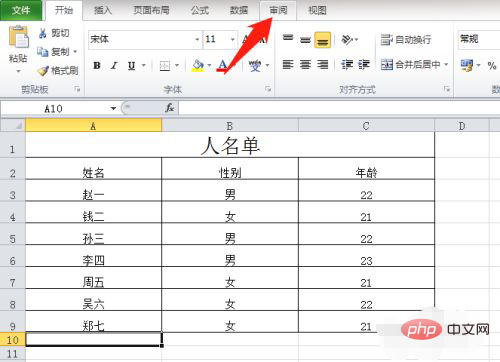
Task: Select header cell 性别
Action: [230, 169]
